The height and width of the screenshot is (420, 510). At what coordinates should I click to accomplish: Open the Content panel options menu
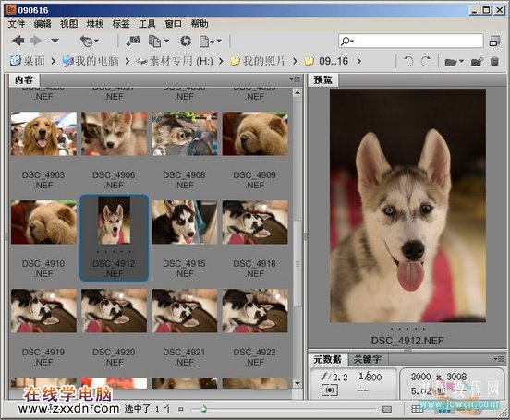click(296, 79)
